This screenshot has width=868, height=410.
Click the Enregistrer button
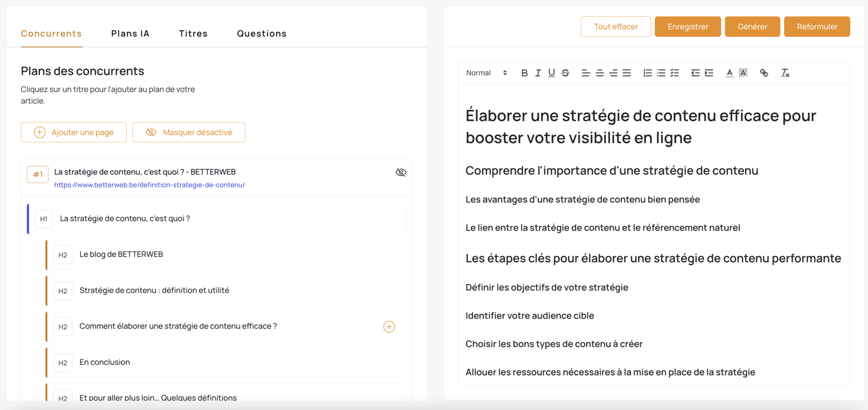(687, 26)
